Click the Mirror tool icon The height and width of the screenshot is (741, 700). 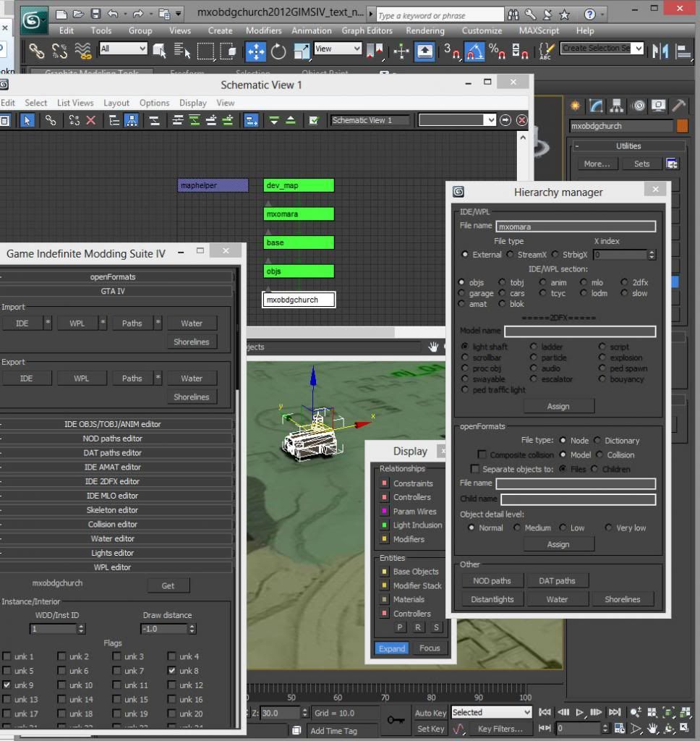pyautogui.click(x=660, y=51)
